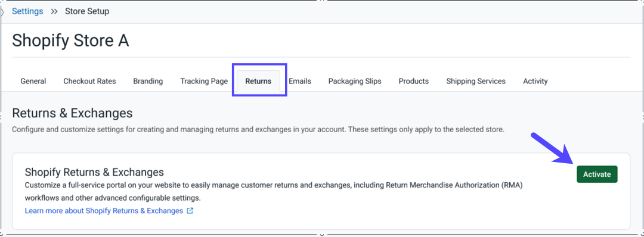Click the Shopify Returns & Exchanges card title
644x237 pixels.
tap(94, 172)
